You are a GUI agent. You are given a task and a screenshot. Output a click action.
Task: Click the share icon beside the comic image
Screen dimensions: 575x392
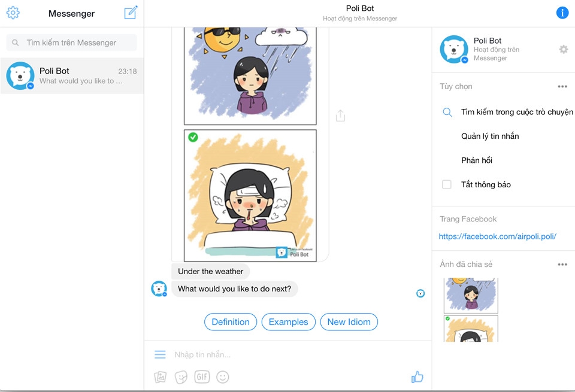[340, 116]
